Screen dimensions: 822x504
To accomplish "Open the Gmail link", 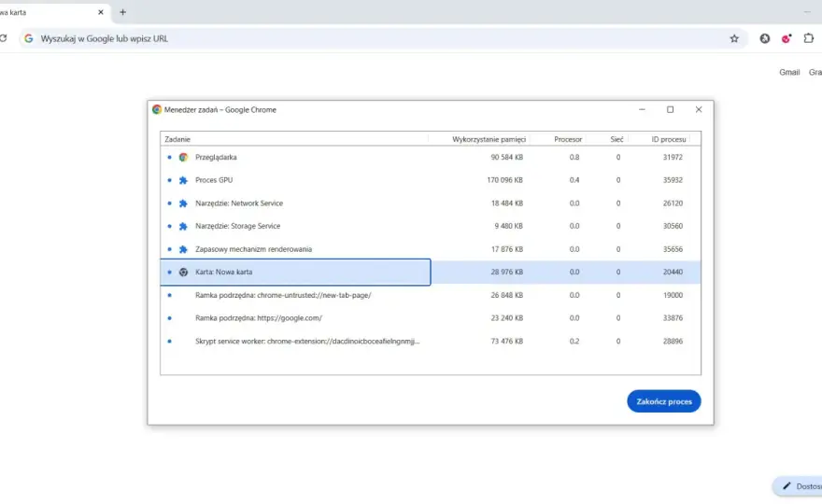I will coord(789,72).
